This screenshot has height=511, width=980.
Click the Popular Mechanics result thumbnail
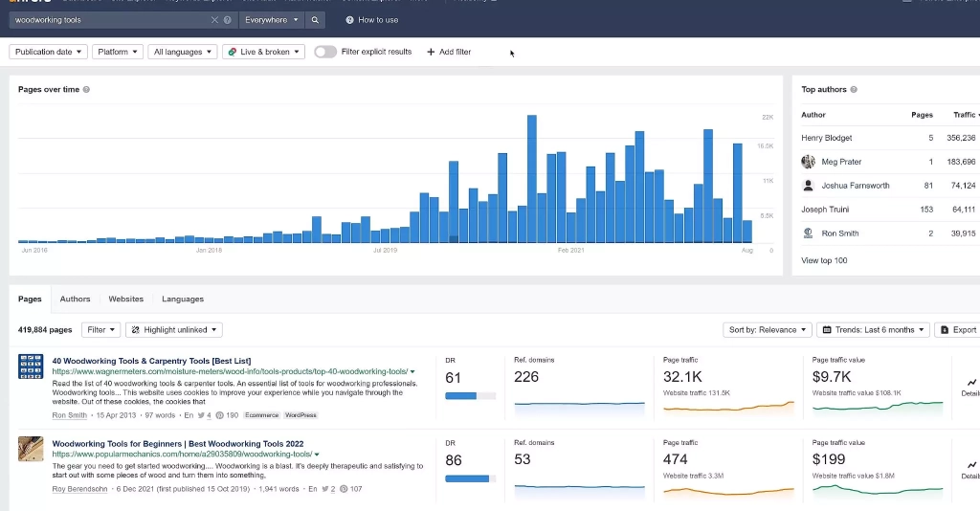tap(31, 449)
